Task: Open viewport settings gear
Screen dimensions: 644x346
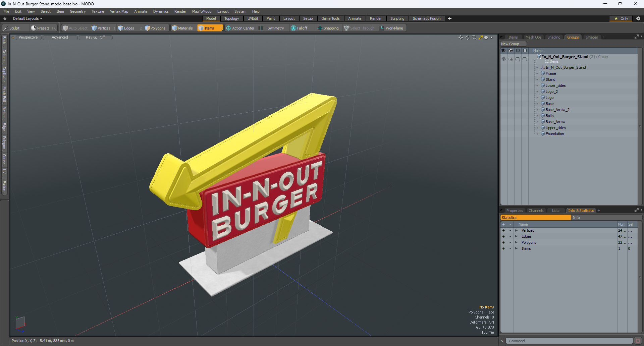Action: [486, 38]
